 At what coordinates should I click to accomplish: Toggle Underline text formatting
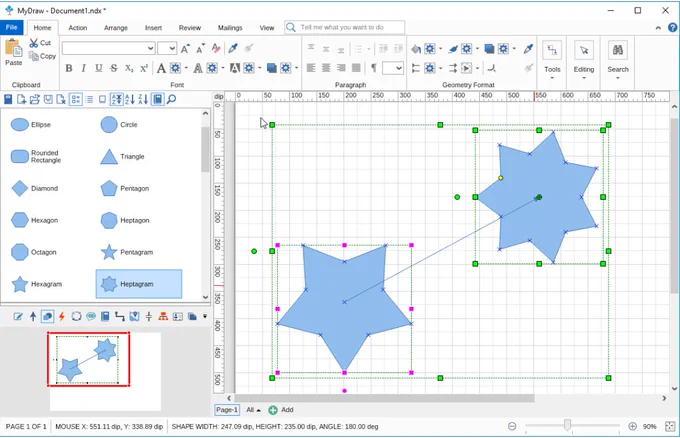click(98, 68)
